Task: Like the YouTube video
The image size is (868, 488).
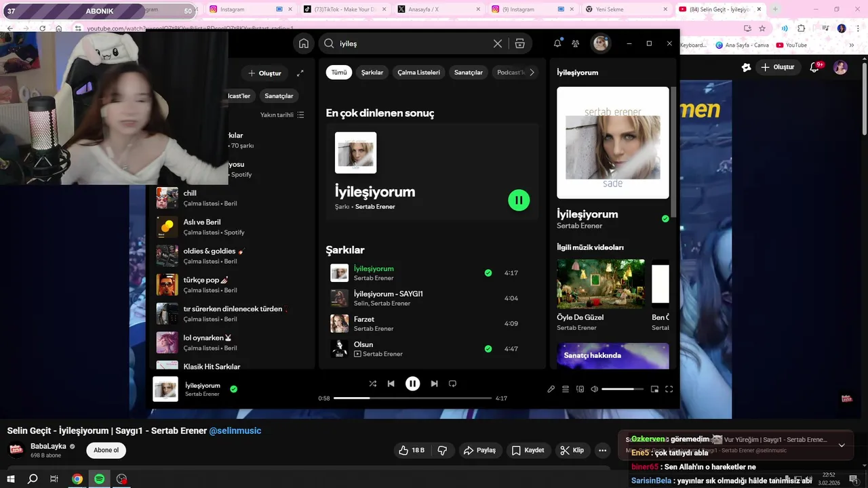Action: 412,450
